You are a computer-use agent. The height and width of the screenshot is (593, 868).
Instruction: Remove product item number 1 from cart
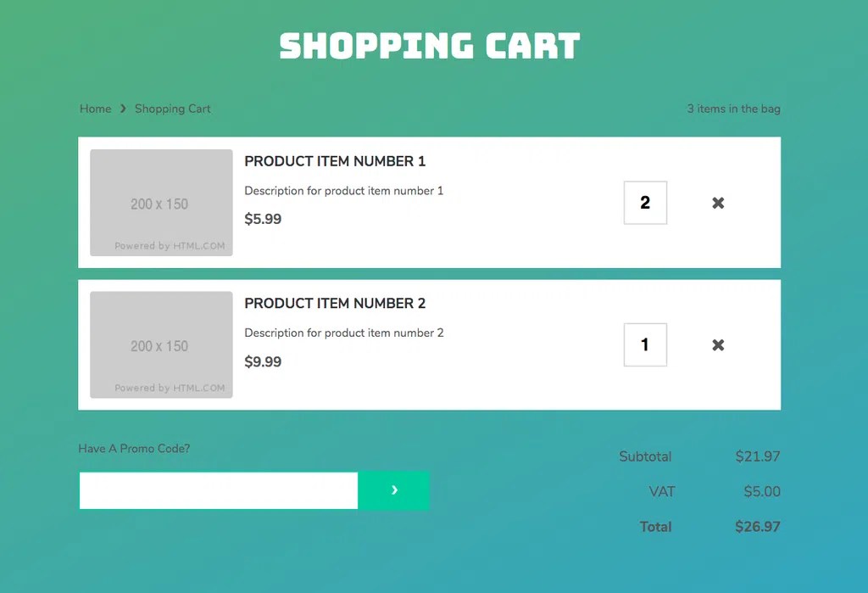(718, 203)
